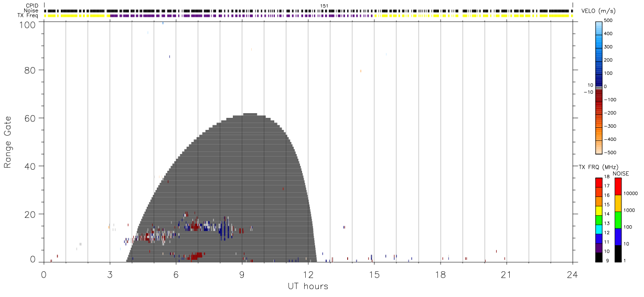Click x-axis tick label 24
Screen dimensions: 644x297
pos(572,274)
